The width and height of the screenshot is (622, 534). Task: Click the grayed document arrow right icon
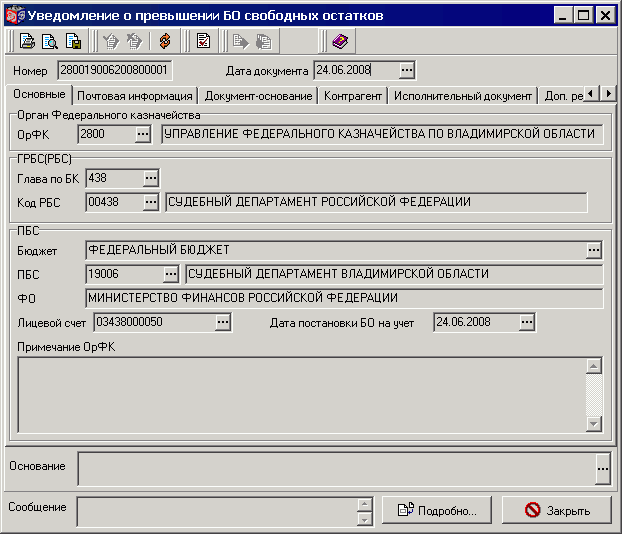(x=240, y=41)
